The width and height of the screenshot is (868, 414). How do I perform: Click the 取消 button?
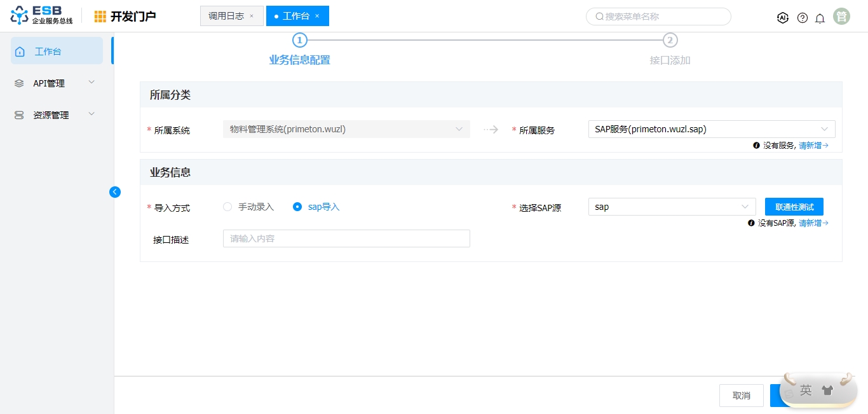[741, 396]
